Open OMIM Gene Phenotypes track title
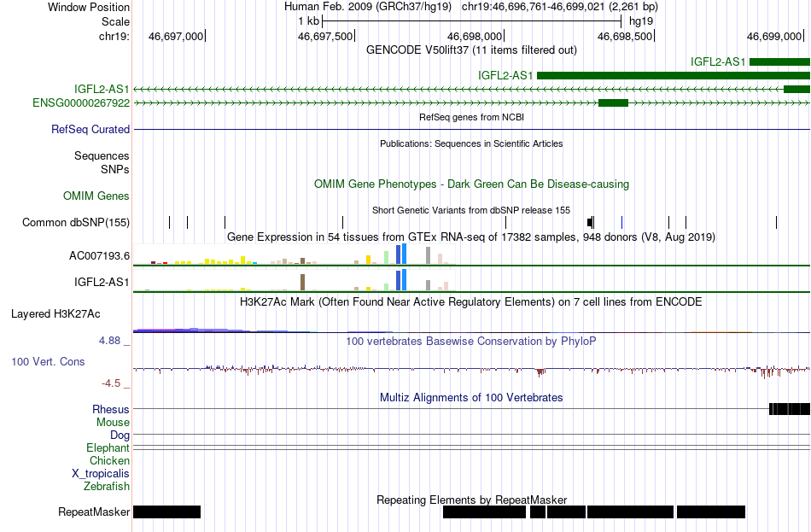Image resolution: width=811 pixels, height=532 pixels. click(x=471, y=184)
